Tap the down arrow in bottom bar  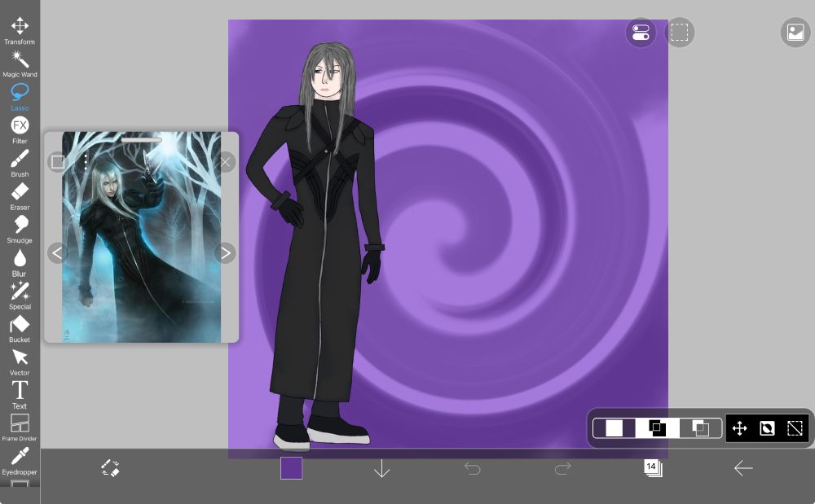(381, 468)
